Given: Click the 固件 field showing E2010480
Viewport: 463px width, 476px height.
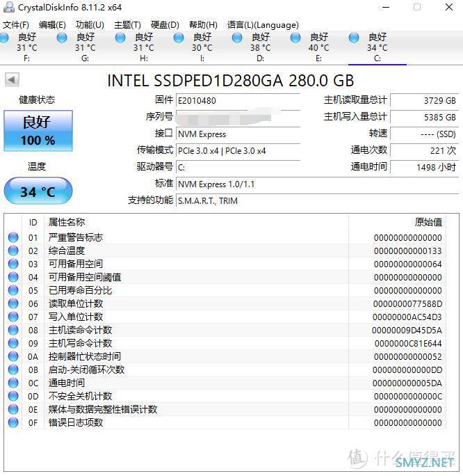Looking at the screenshot, I should pyautogui.click(x=238, y=100).
